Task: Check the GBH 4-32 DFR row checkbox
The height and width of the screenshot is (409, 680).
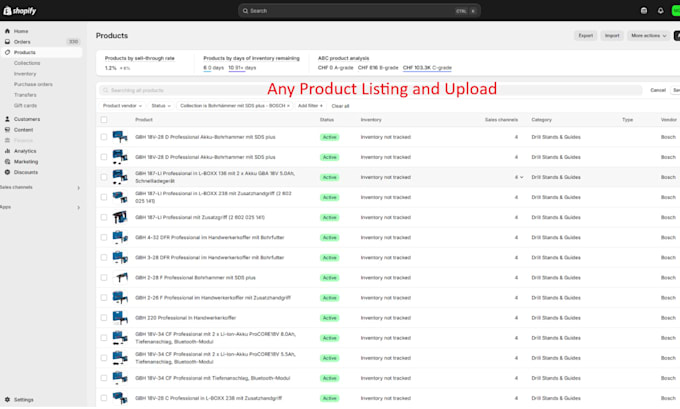Action: click(x=104, y=238)
